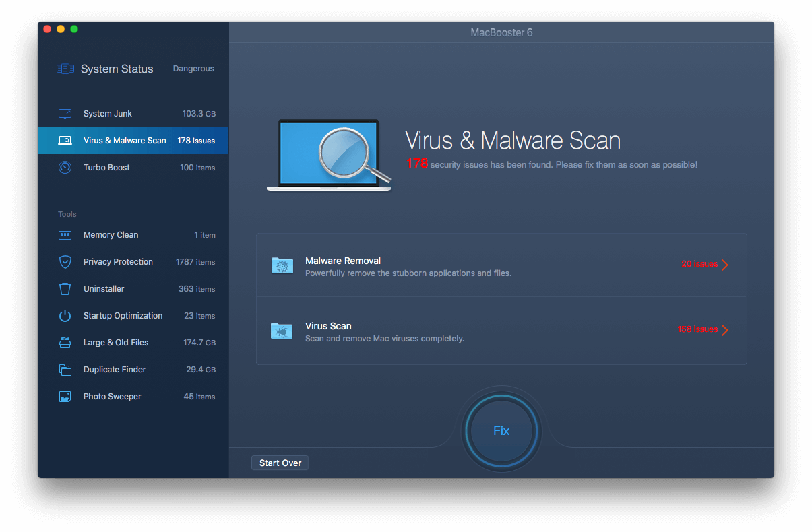
Task: Click the Uninstaller trash icon
Action: click(x=65, y=289)
